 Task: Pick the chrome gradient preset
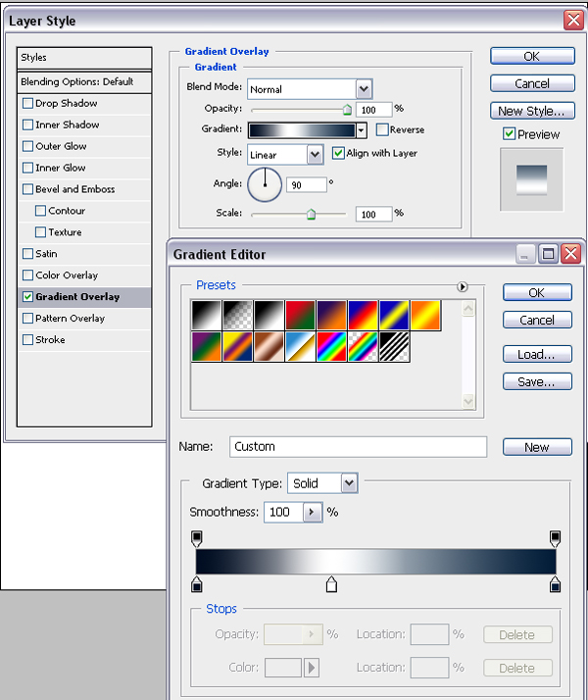300,346
